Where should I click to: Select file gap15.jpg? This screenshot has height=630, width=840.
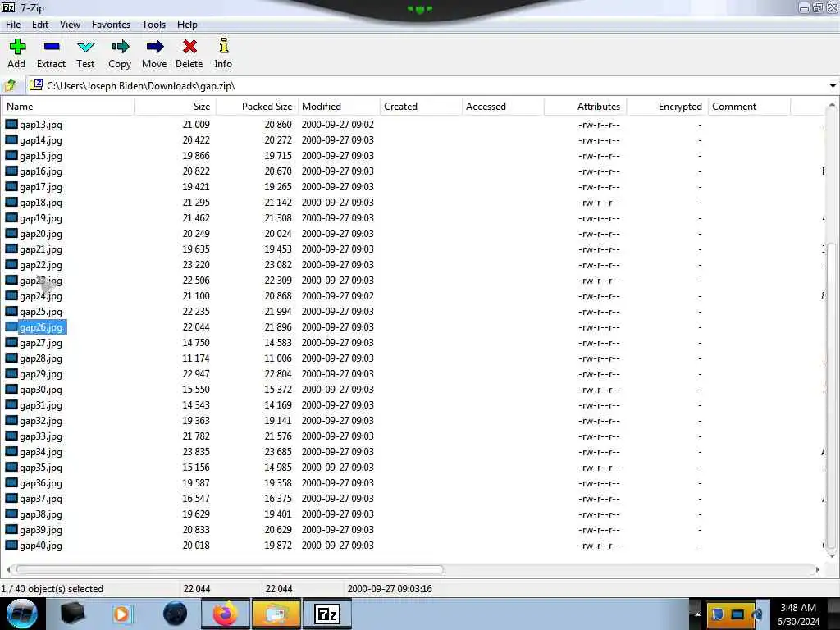pyautogui.click(x=41, y=156)
